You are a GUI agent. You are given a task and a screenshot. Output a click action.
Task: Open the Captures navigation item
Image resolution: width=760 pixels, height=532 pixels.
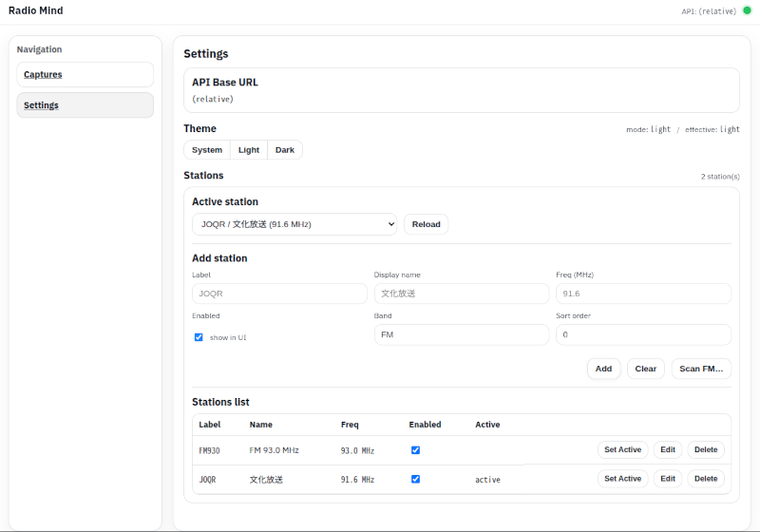coord(85,75)
